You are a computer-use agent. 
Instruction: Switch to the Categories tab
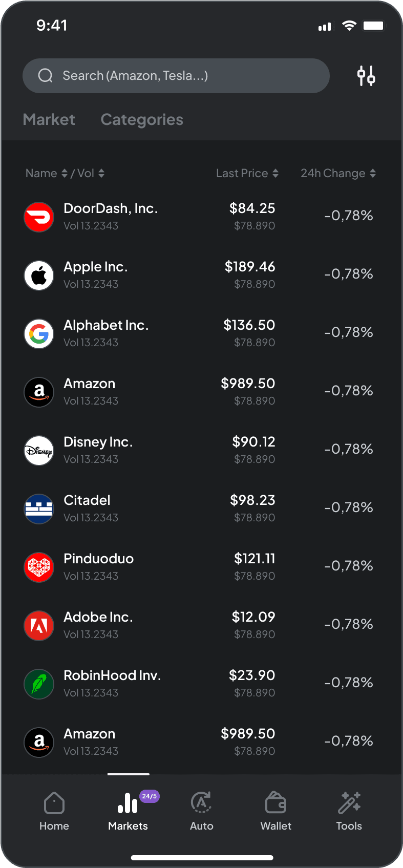(142, 120)
